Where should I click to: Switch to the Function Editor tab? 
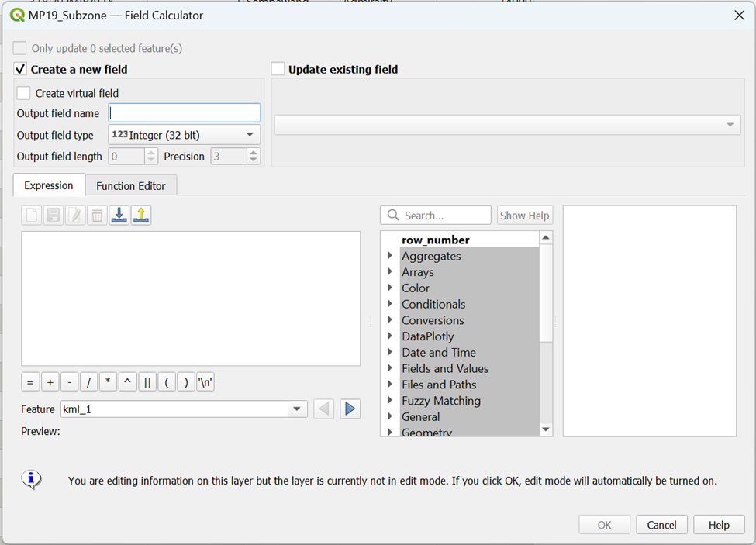(x=130, y=186)
